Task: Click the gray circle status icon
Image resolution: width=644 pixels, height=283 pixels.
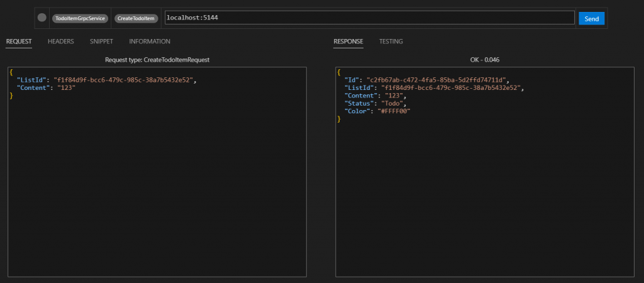Action: click(x=42, y=18)
